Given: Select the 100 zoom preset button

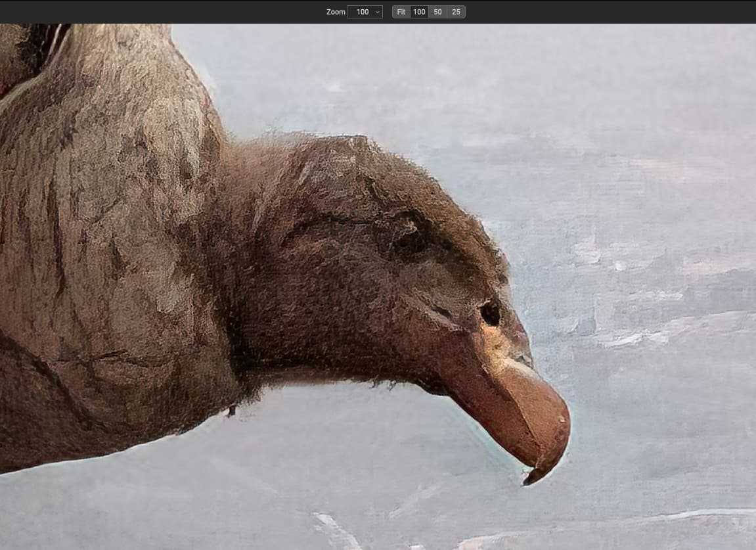Looking at the screenshot, I should (419, 12).
